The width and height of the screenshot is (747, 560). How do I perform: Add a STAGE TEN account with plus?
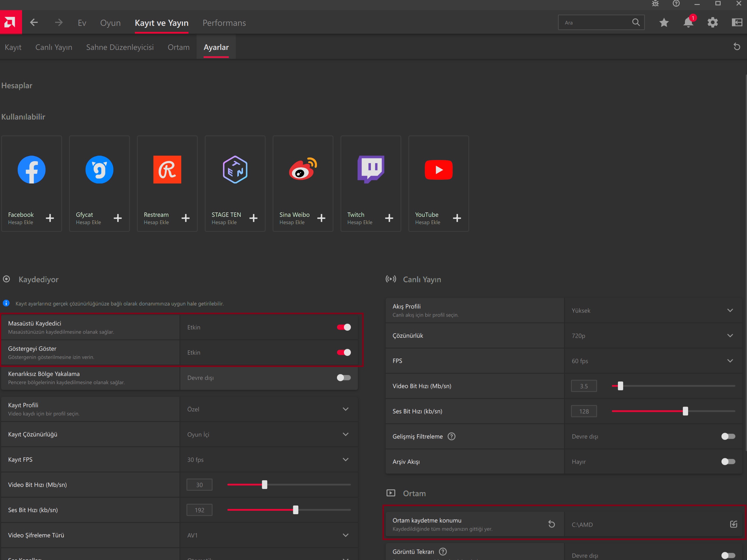tap(253, 218)
